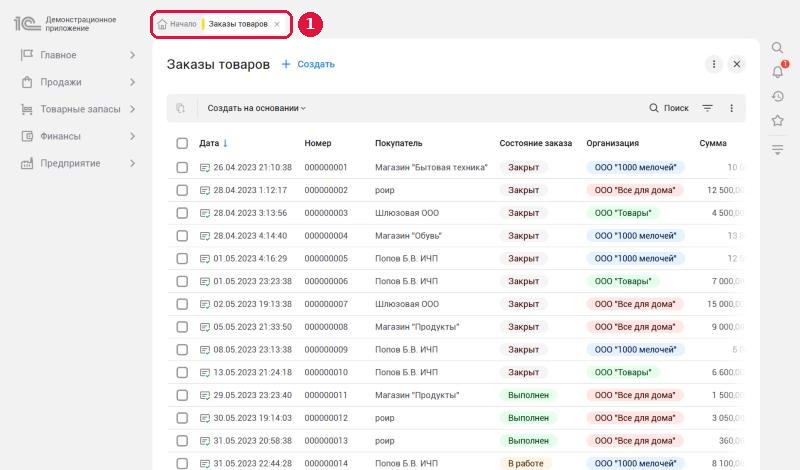Expand Финансы section chevron
Image resolution: width=800 pixels, height=470 pixels.
coord(132,136)
